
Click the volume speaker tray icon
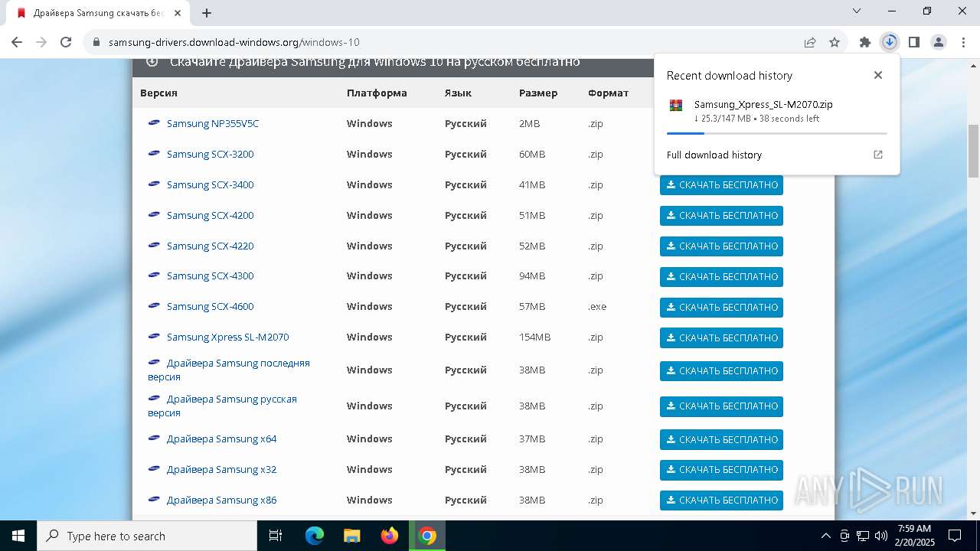pos(880,536)
